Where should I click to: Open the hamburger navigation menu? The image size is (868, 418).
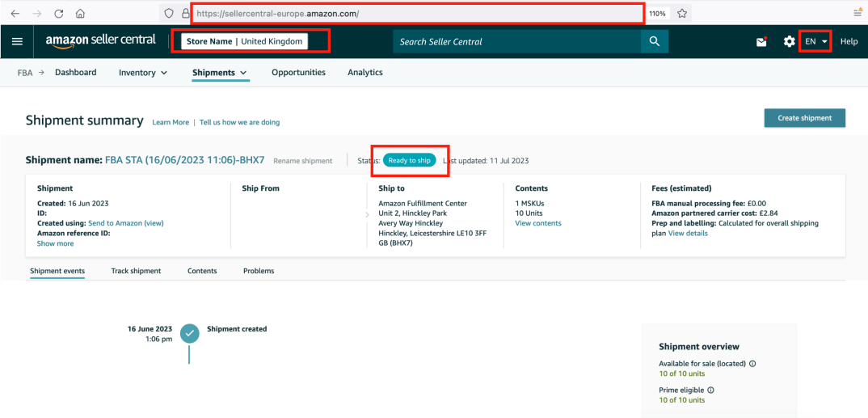pos(17,41)
